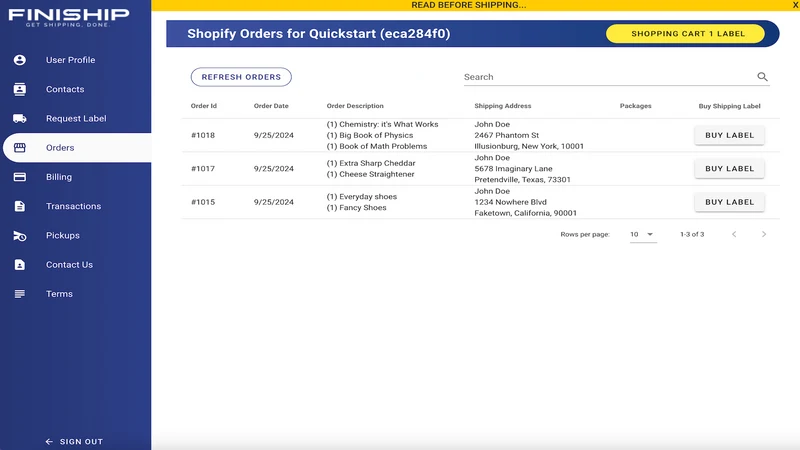Click the page title Shopify Orders for Quickstart

[318, 34]
